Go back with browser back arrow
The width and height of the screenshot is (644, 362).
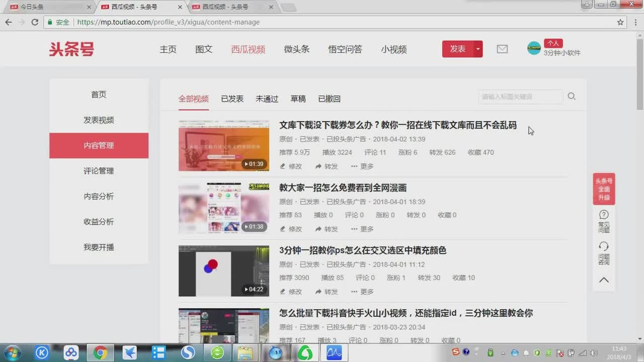point(9,22)
